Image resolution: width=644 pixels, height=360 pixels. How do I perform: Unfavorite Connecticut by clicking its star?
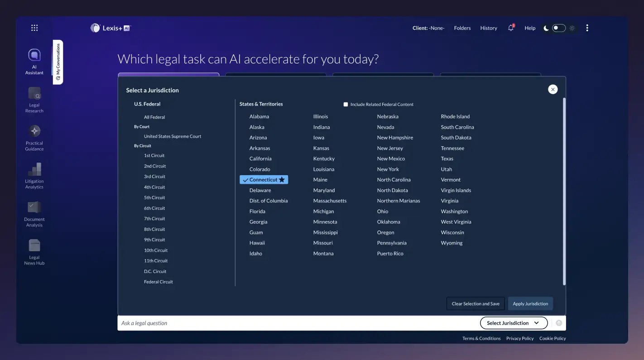click(x=282, y=179)
